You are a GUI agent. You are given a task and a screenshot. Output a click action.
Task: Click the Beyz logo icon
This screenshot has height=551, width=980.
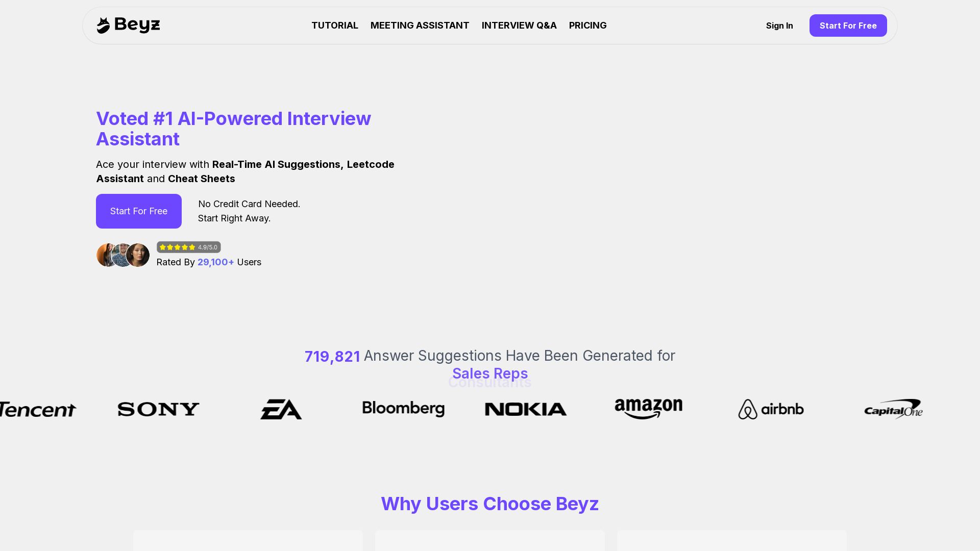point(104,26)
